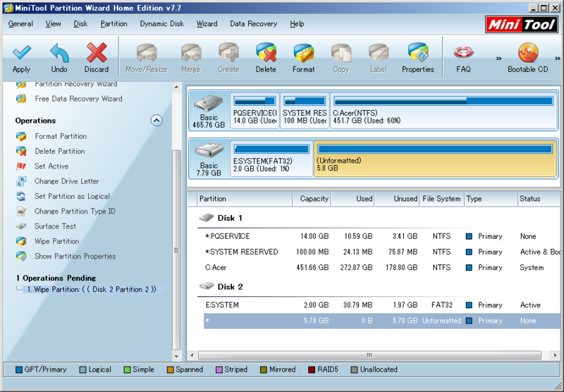Click left panel scroll down arrow
564x392 pixels.
click(x=176, y=357)
